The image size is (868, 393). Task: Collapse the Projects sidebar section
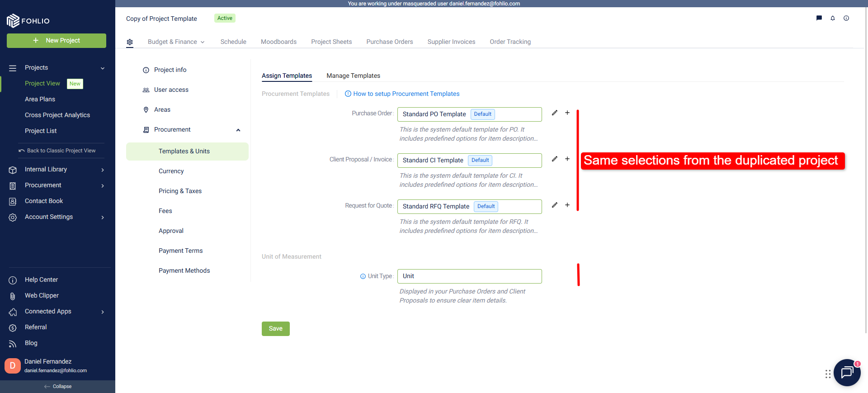[103, 68]
